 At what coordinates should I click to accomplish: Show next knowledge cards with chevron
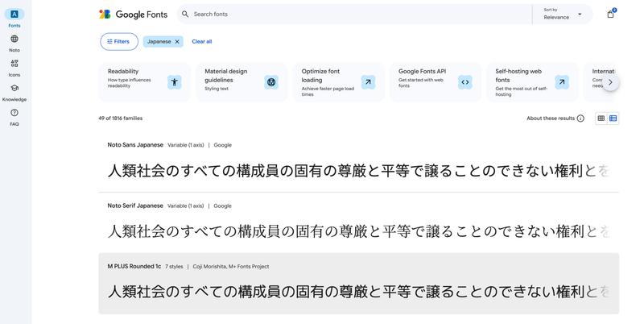610,82
